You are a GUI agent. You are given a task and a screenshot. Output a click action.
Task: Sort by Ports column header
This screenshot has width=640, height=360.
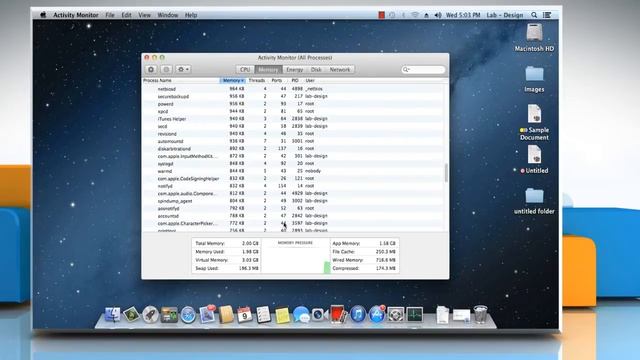click(277, 80)
